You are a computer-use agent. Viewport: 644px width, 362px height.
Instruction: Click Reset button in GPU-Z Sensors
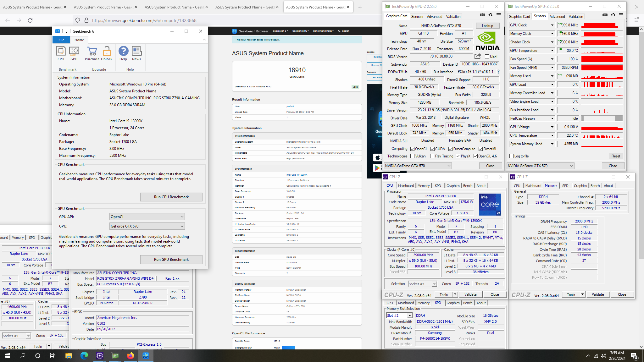click(616, 156)
